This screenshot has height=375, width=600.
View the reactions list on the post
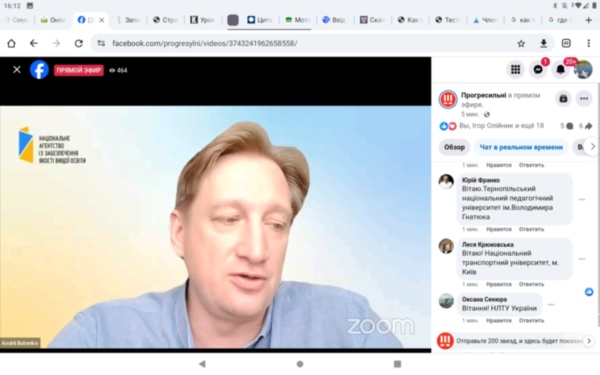501,126
